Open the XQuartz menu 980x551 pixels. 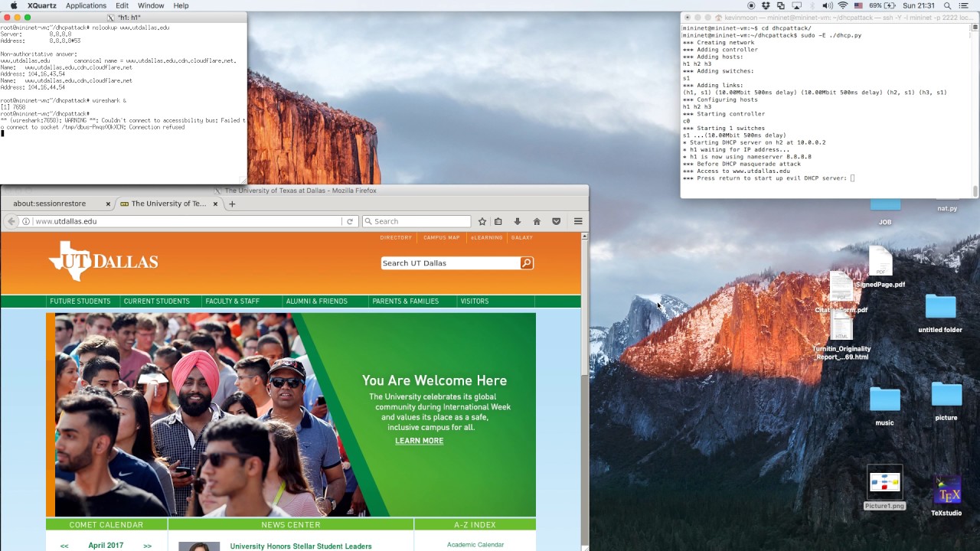(42, 5)
